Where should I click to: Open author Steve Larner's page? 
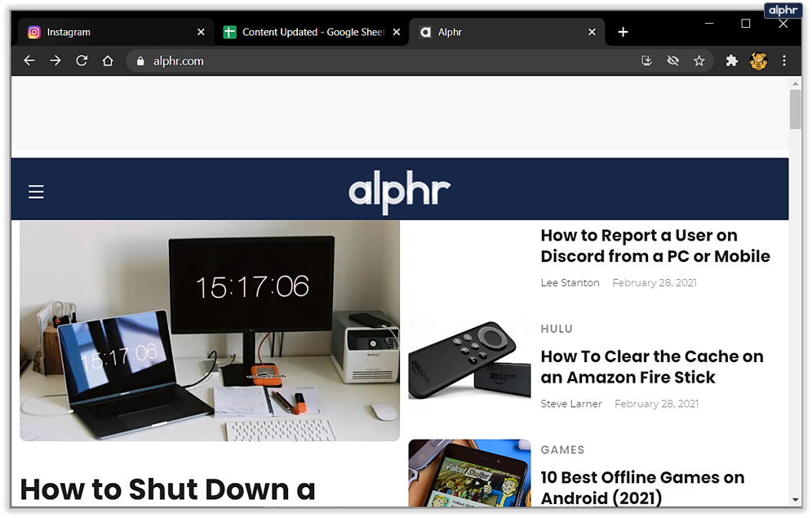coord(570,404)
